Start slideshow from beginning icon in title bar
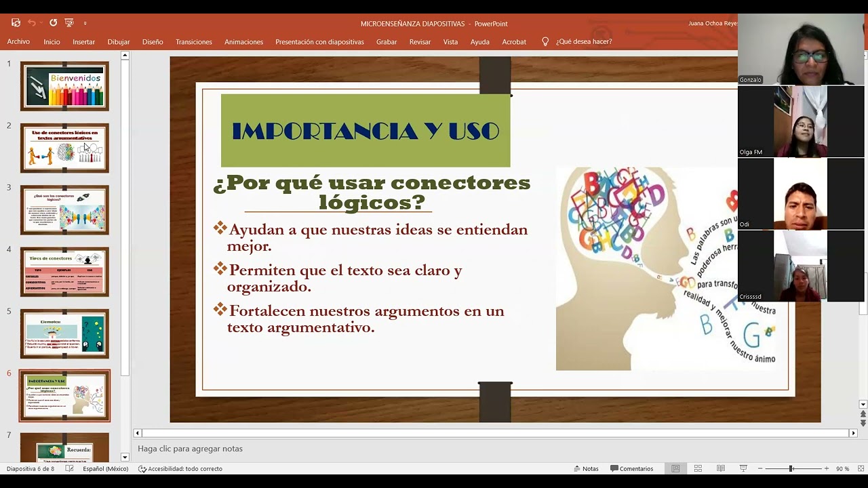 [x=69, y=23]
